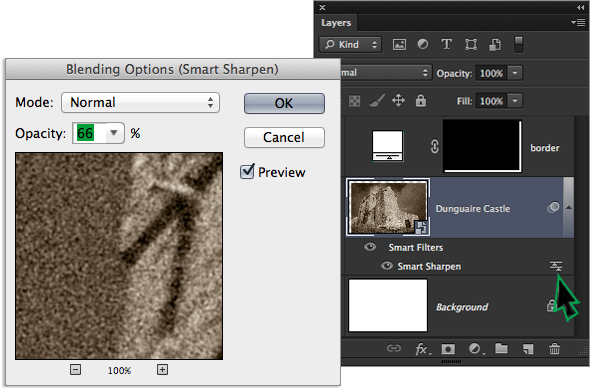Viewport: 590px width, 388px height.
Task: Click OK in Blending Options dialog
Action: tap(284, 103)
